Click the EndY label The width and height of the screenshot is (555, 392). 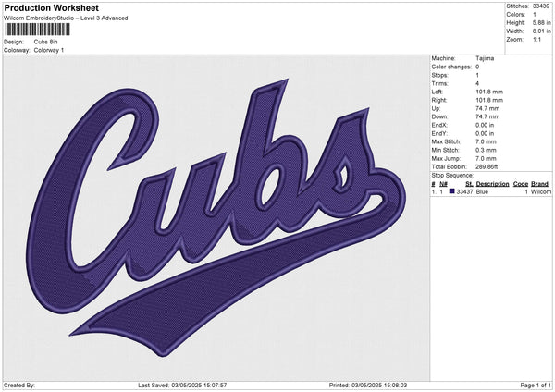439,133
